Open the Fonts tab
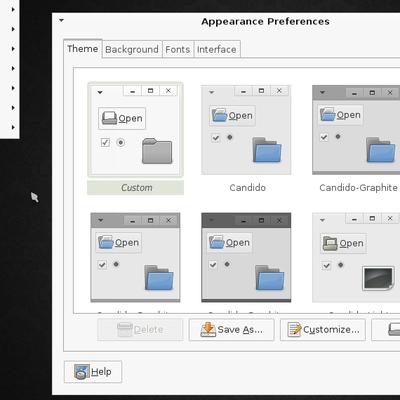This screenshot has height=400, width=400. pyautogui.click(x=178, y=49)
